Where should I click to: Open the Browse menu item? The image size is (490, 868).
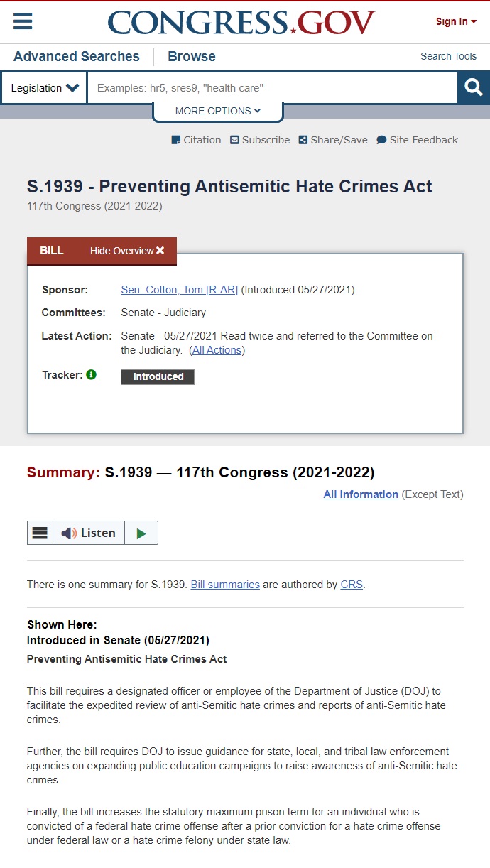pos(192,56)
